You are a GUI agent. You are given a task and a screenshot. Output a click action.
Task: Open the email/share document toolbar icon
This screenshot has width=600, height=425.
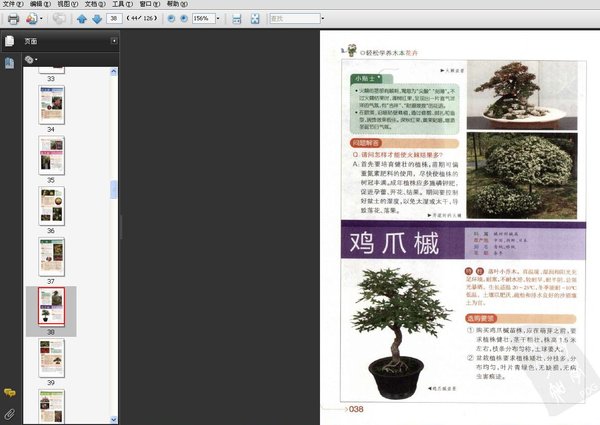click(x=32, y=18)
